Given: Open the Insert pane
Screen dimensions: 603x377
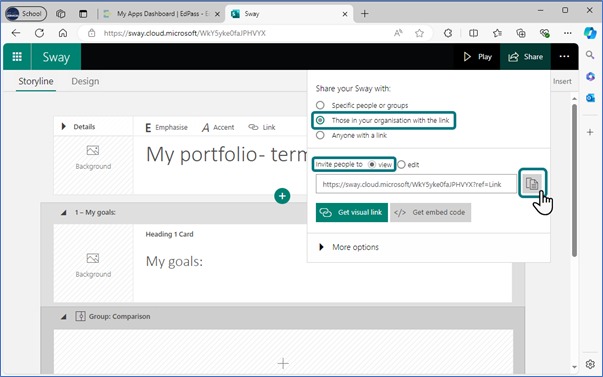Looking at the screenshot, I should (x=562, y=81).
